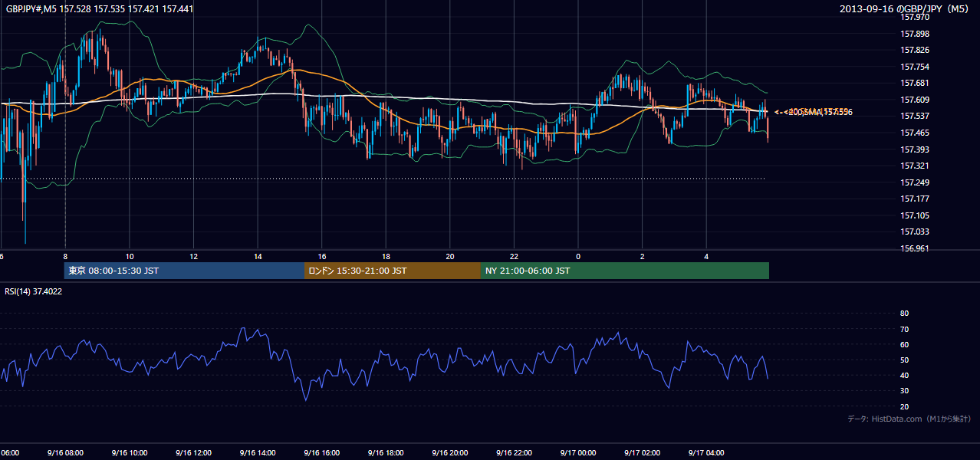
Task: Click price axis label 157.321
Action: [916, 166]
